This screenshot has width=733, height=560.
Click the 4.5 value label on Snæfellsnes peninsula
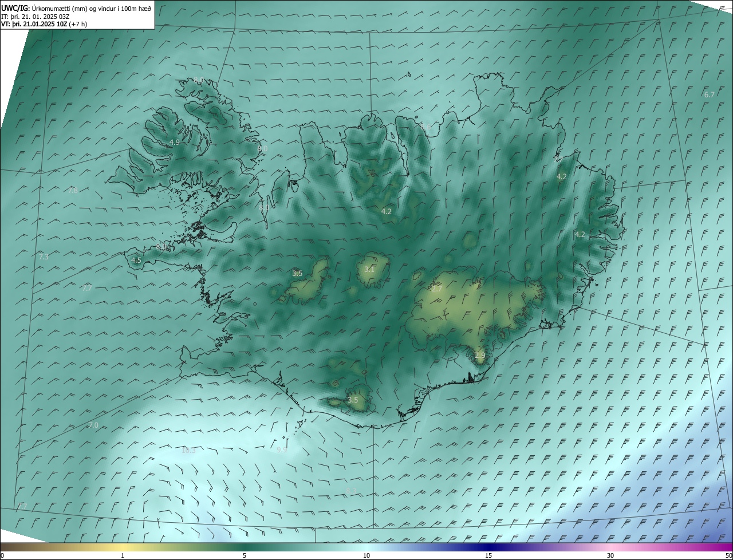136,260
